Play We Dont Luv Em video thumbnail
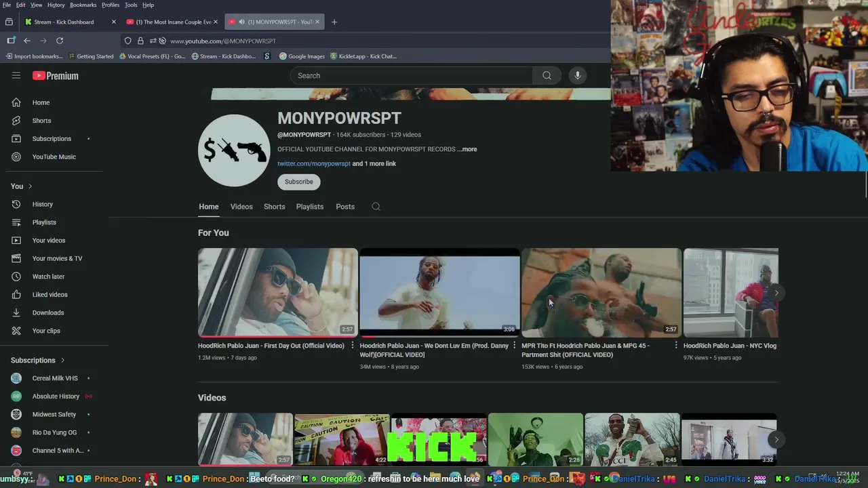The image size is (868, 488). pos(439,293)
